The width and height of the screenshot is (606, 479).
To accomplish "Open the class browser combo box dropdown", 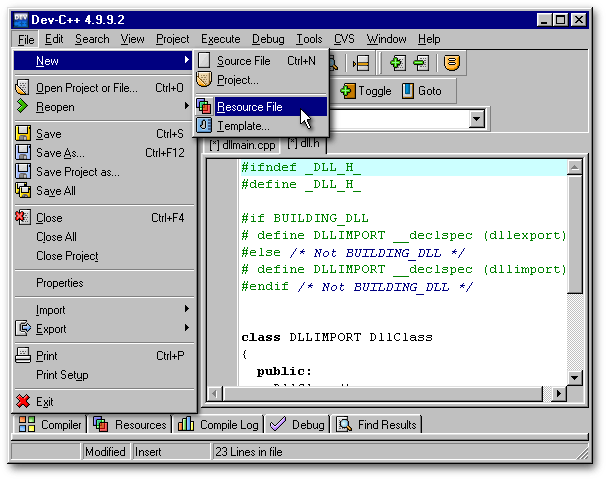I will [477, 119].
